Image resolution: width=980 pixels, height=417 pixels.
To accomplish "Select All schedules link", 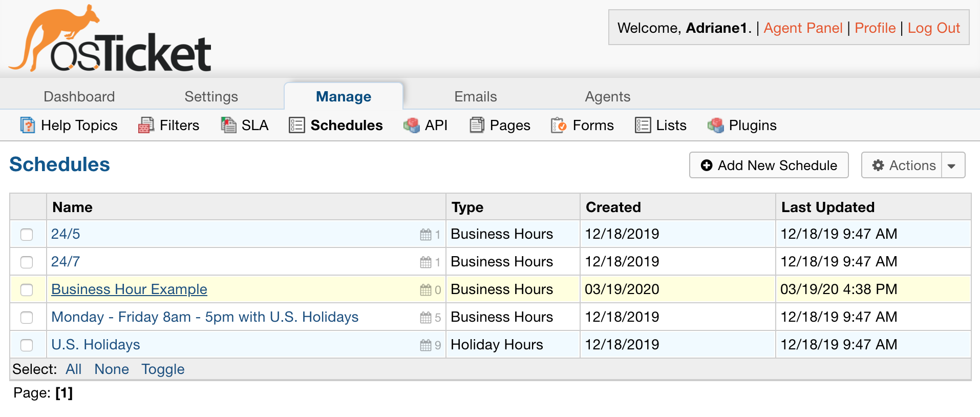I will point(73,369).
